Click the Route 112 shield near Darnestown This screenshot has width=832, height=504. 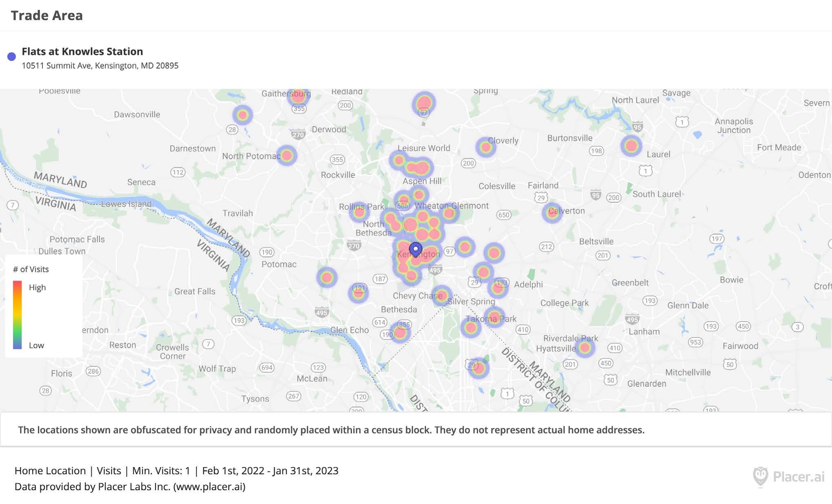[178, 172]
